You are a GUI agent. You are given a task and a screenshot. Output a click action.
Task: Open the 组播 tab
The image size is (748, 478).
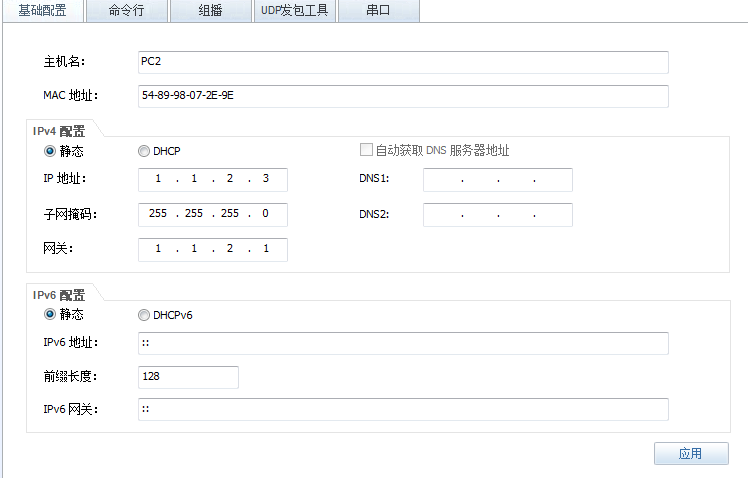pyautogui.click(x=210, y=10)
